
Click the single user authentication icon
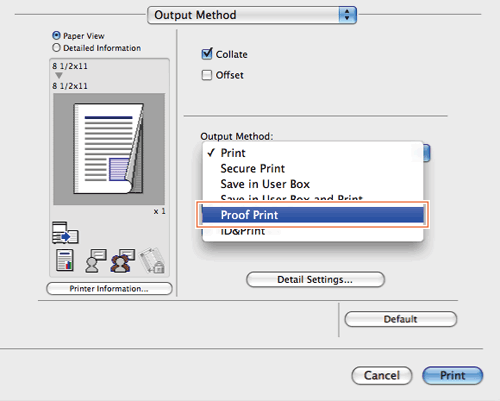96,261
